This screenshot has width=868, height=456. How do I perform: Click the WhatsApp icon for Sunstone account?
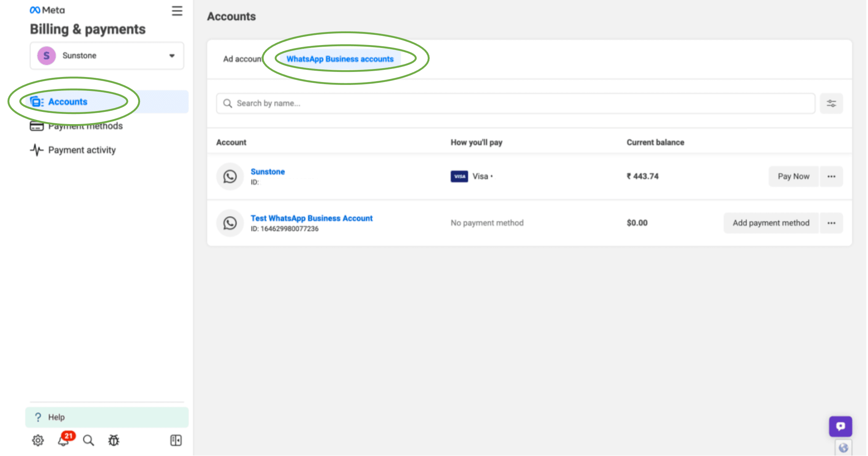tap(230, 177)
